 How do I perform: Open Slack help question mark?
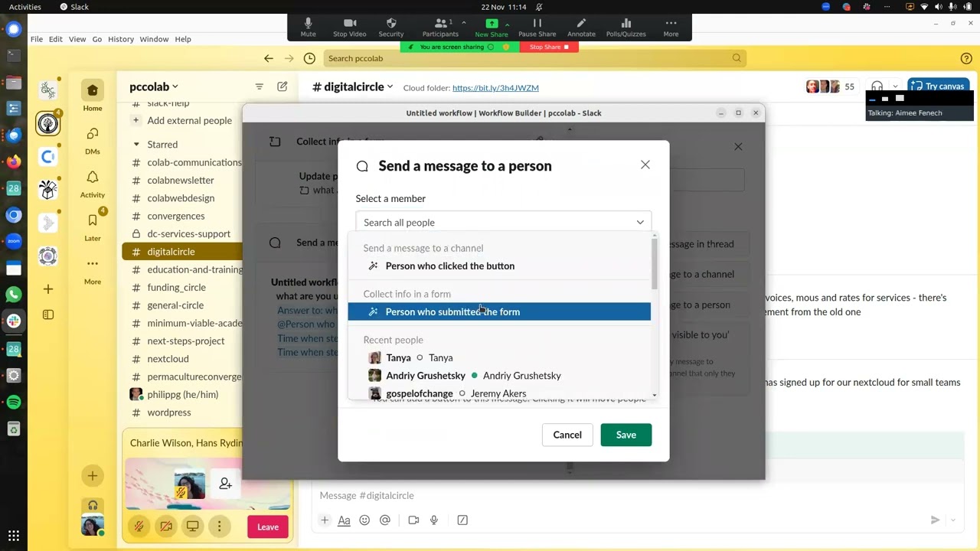(966, 58)
